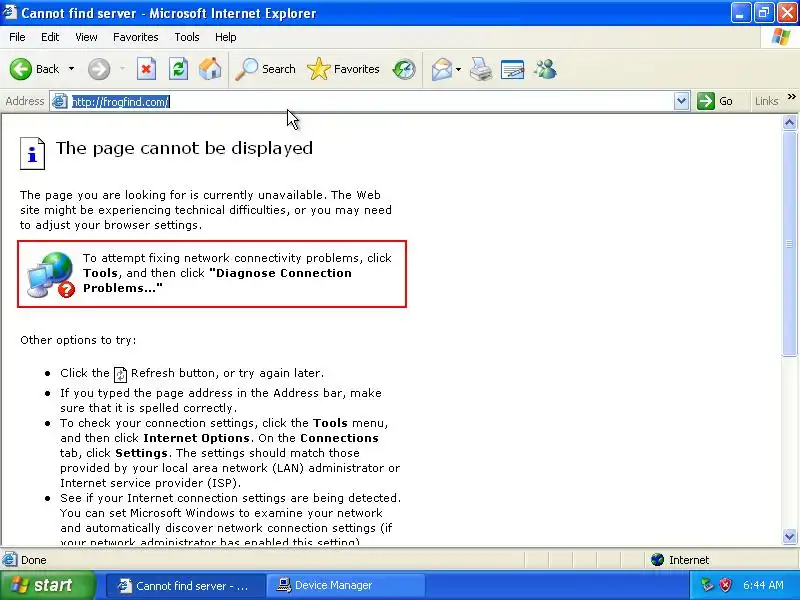Open the Back history dropdown arrow

(x=71, y=69)
